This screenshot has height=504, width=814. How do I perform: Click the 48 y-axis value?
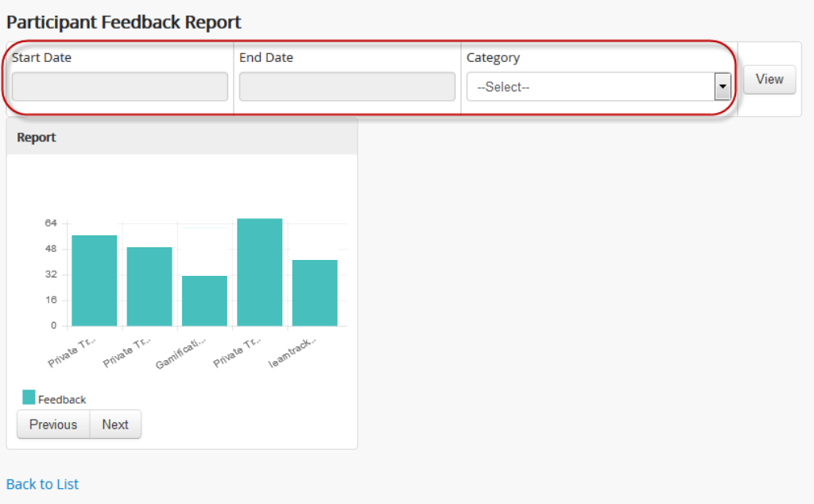(x=51, y=249)
